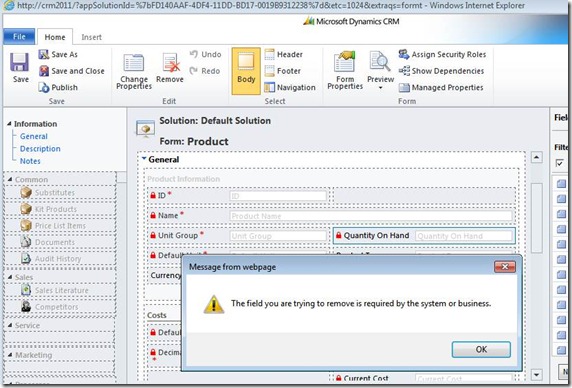Click OK in the message dialog

click(481, 349)
